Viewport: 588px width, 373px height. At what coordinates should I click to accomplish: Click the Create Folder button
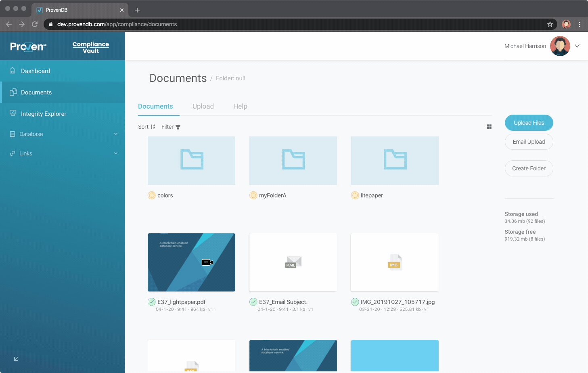click(529, 168)
